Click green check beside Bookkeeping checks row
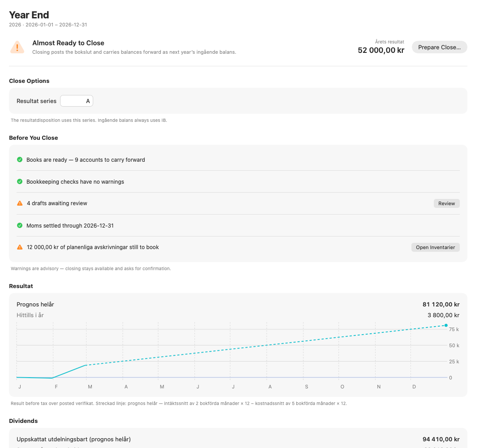The width and height of the screenshot is (484, 448). pyautogui.click(x=20, y=181)
